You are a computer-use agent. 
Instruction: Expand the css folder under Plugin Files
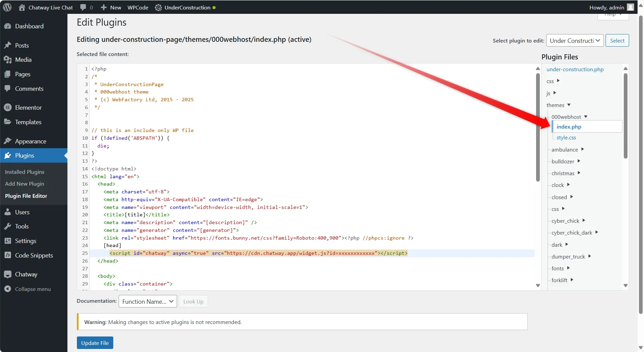click(558, 81)
